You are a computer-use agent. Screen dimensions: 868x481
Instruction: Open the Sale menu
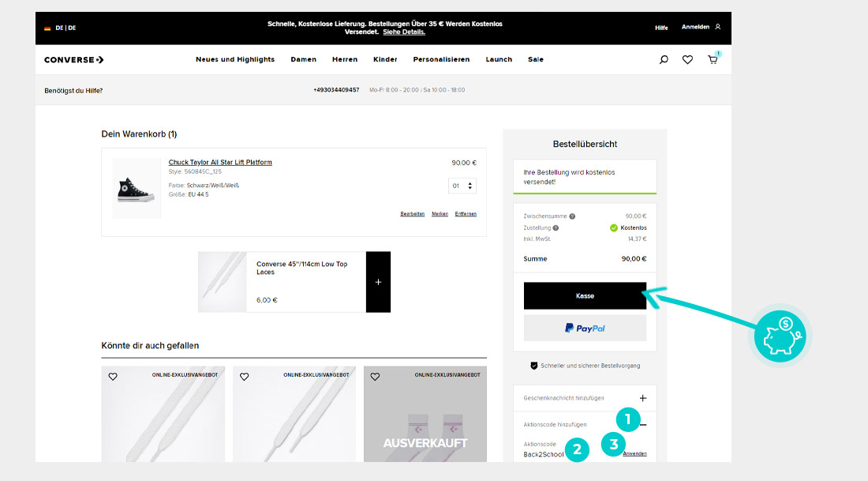[x=536, y=59]
